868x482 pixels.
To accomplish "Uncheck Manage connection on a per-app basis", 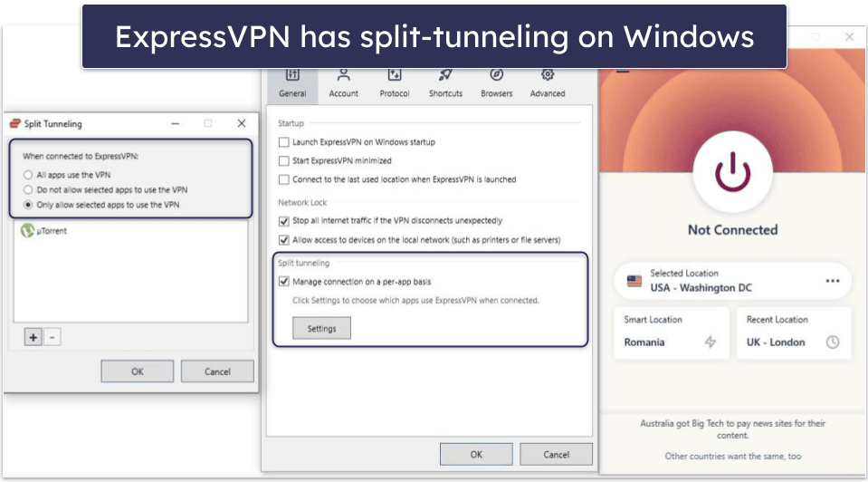I will [x=284, y=282].
